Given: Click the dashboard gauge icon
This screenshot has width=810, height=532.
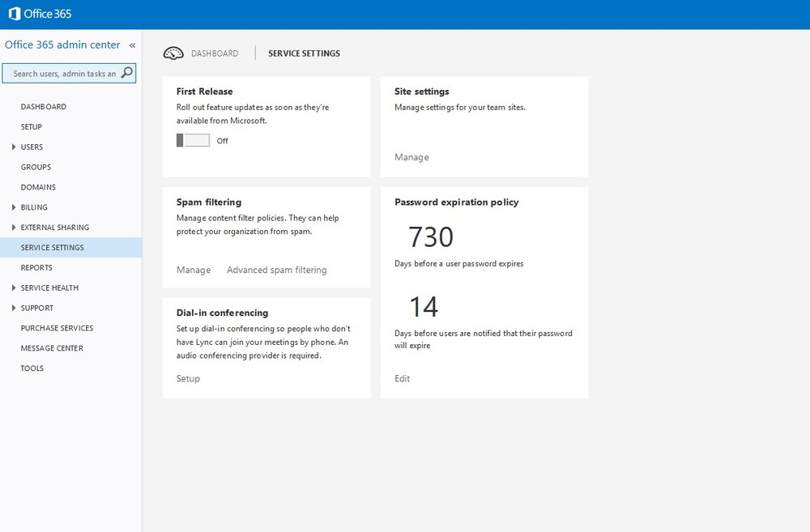Looking at the screenshot, I should pos(173,53).
